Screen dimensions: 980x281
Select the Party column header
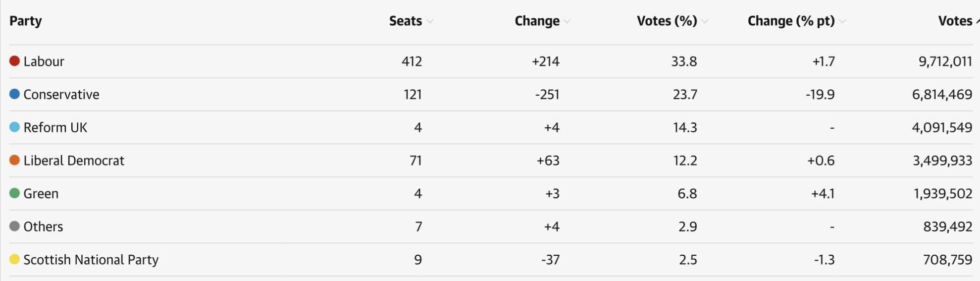click(x=26, y=21)
